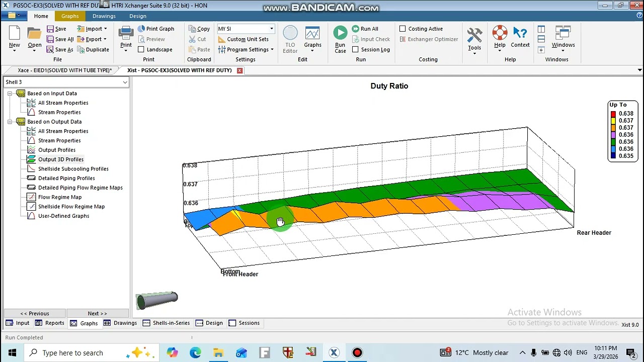Click the Windows taskbar search box

[91, 353]
